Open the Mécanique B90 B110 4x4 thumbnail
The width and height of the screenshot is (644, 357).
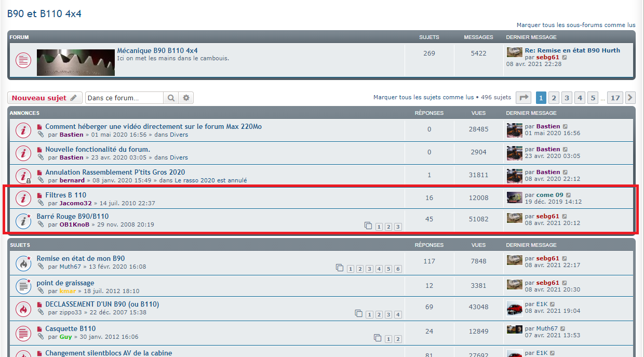pyautogui.click(x=76, y=62)
